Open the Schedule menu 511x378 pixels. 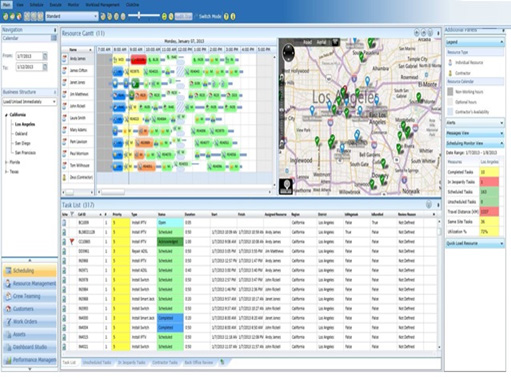[36, 5]
